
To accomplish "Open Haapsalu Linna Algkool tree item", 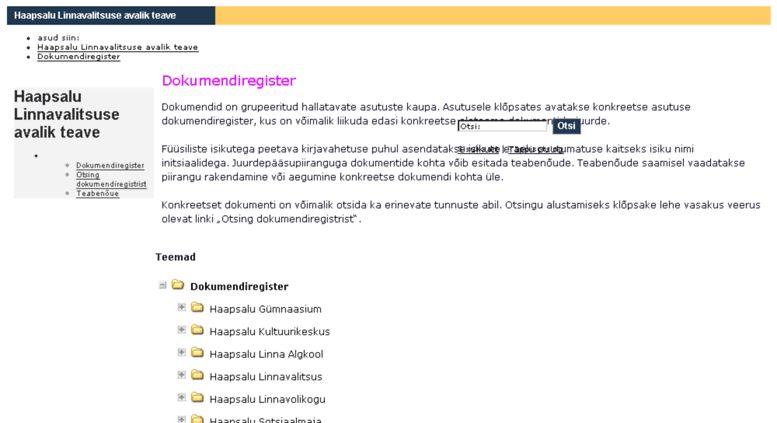I will pos(266,354).
